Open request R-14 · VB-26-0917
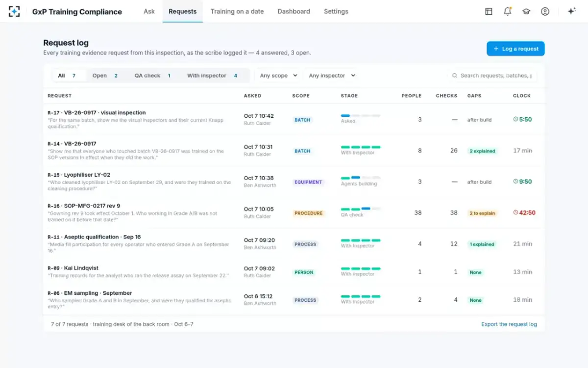 [72, 144]
